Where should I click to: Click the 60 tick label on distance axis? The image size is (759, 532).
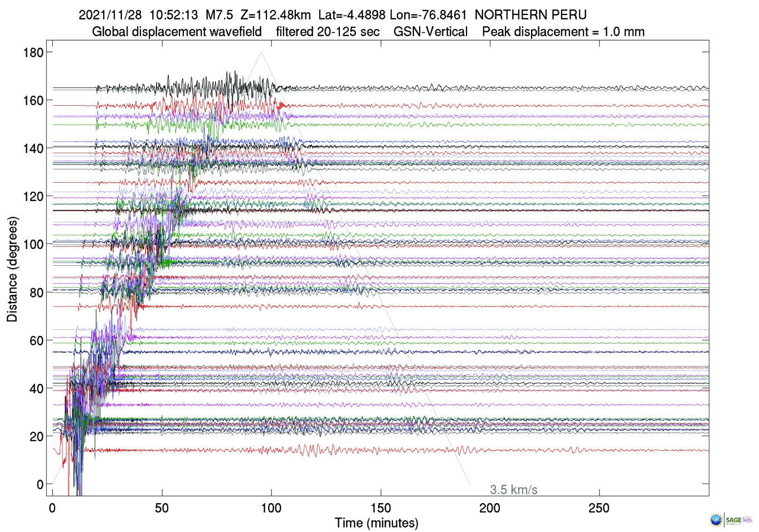(x=36, y=340)
